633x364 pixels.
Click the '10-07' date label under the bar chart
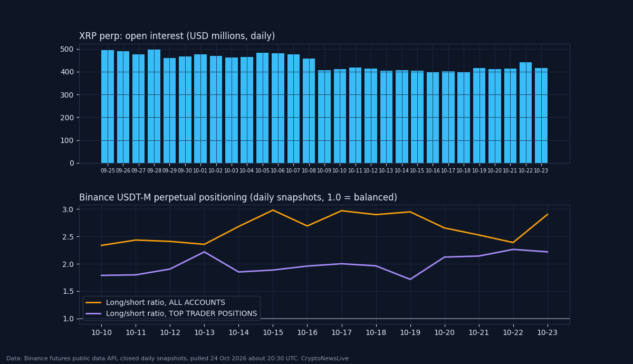(x=293, y=171)
